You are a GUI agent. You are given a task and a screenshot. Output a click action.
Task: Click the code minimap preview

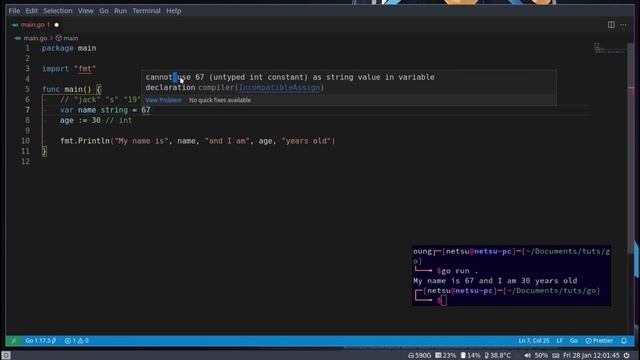point(609,49)
